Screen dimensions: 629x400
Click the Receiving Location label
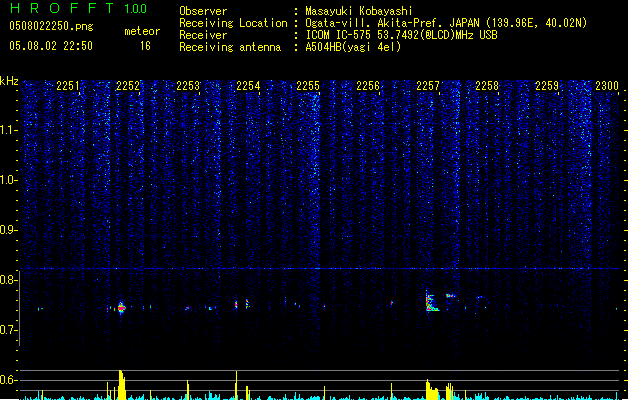pyautogui.click(x=233, y=23)
